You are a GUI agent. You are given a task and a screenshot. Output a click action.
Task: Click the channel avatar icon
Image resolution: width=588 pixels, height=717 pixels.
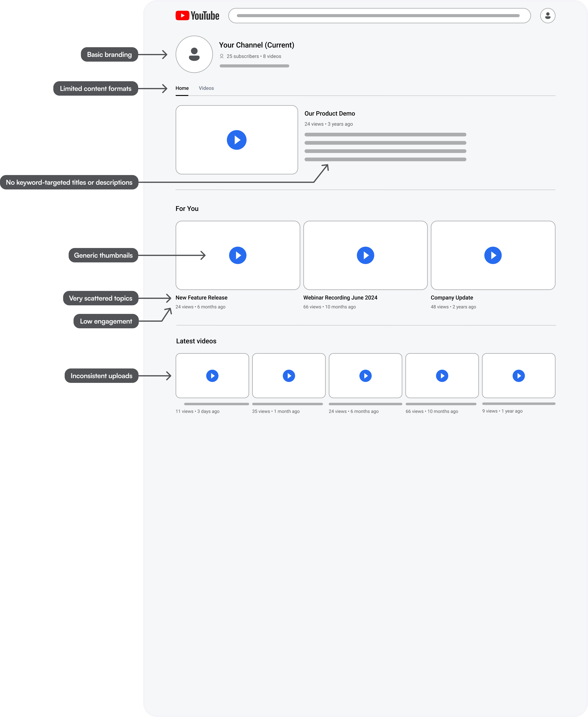pyautogui.click(x=194, y=54)
